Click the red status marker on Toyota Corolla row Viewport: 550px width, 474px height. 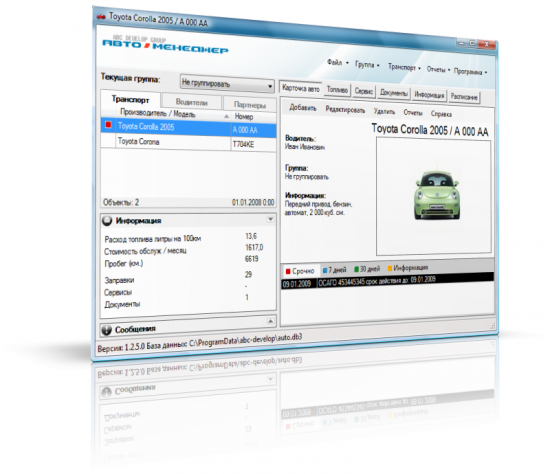click(108, 125)
